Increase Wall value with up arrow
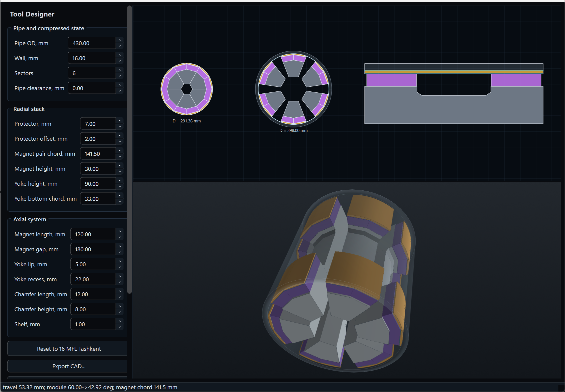Viewport: 565px width, 392px height. (120, 55)
